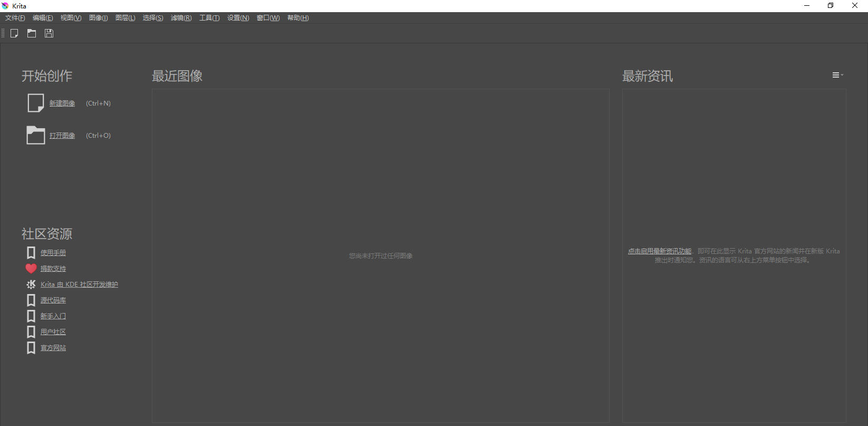
Task: Click the KDE gear logo icon
Action: pyautogui.click(x=31, y=285)
